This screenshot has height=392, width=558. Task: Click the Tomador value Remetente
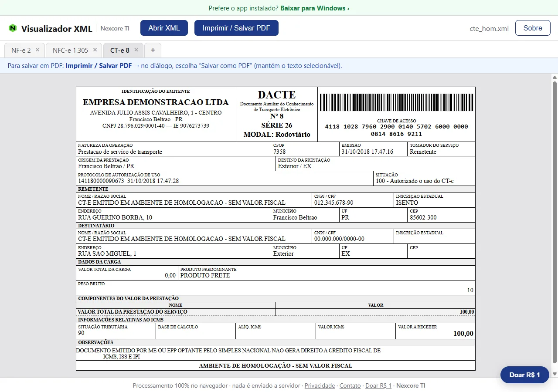coord(423,152)
